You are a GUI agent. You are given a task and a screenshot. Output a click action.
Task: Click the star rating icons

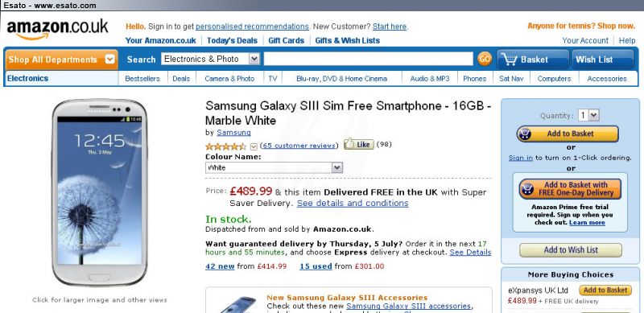(x=226, y=146)
